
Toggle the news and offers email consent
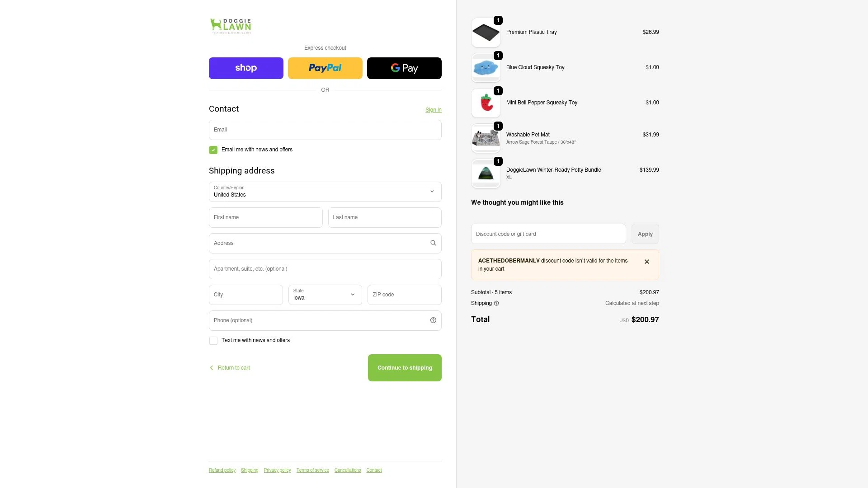tap(213, 150)
